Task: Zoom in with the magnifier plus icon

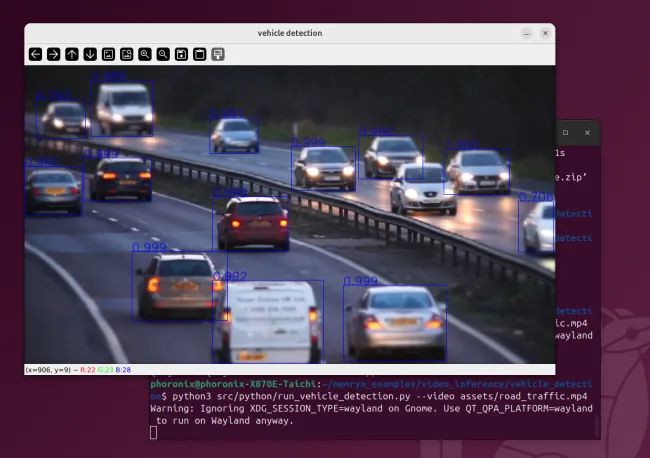Action: coord(145,54)
